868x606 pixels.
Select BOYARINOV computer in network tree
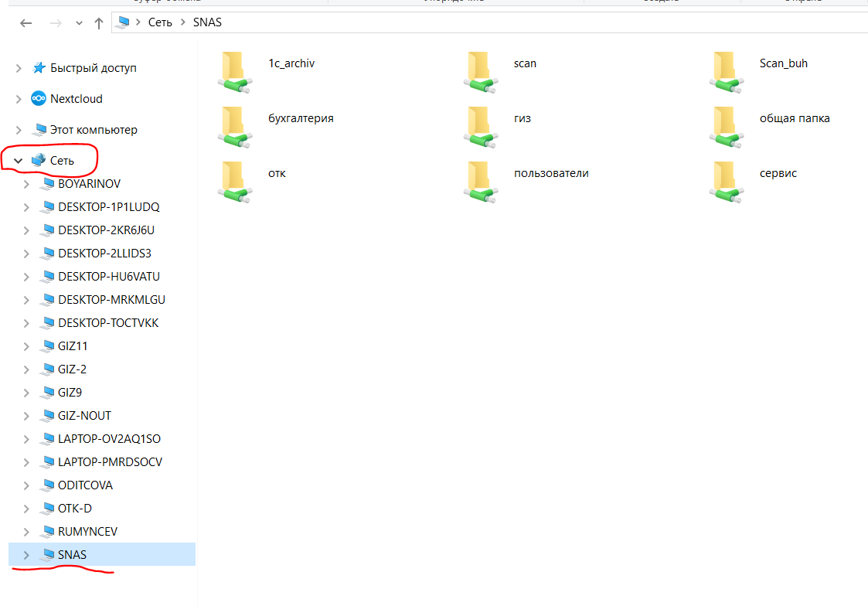89,184
